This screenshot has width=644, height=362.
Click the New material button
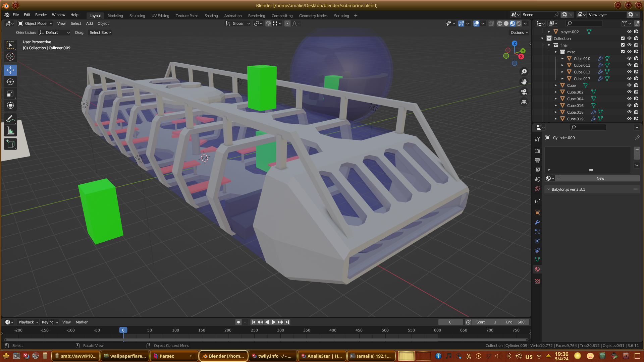pos(600,178)
